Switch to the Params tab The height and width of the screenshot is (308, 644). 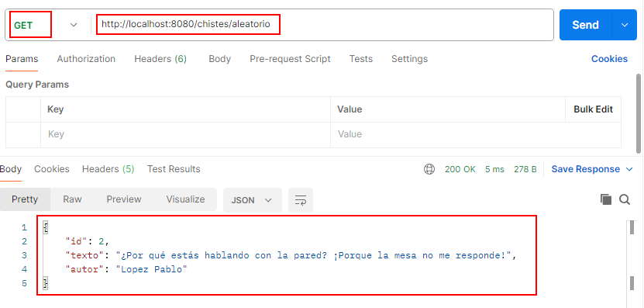click(22, 59)
